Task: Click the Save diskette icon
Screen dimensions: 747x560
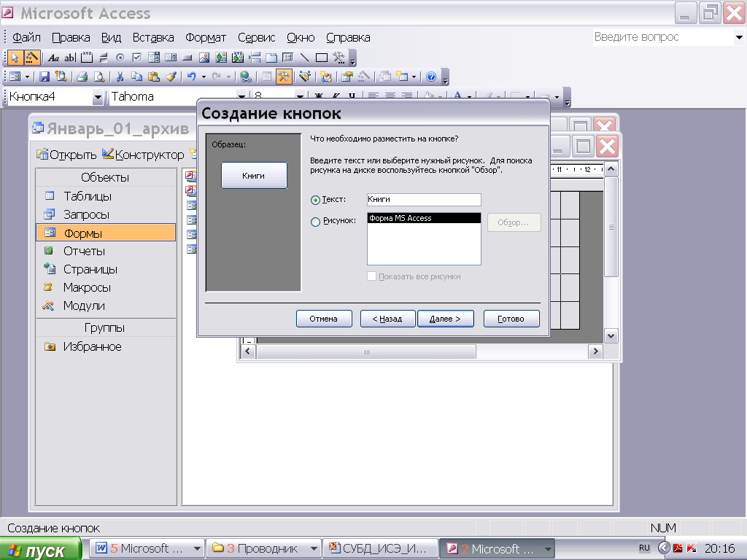Action: pyautogui.click(x=44, y=77)
